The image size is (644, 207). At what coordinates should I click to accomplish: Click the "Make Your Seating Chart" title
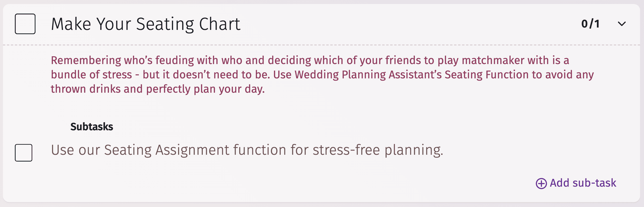146,24
